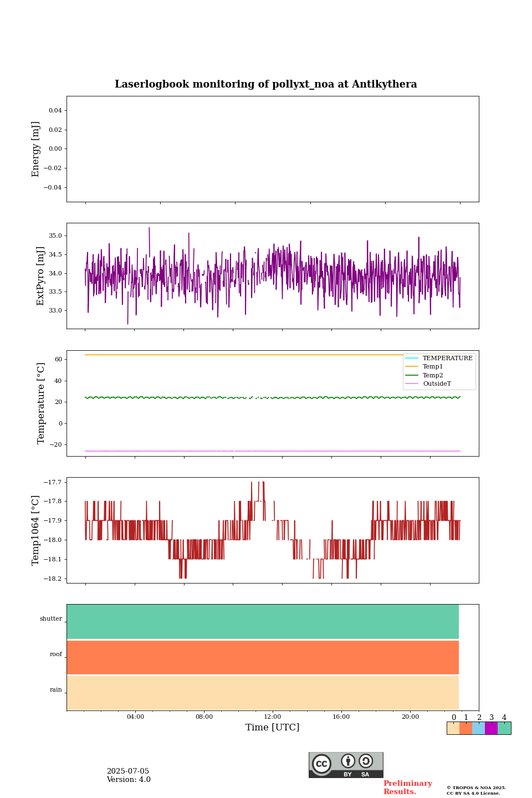Viewport: 532px width, 798px height.
Task: Click the -17.7 tick on Temp1064 axis
Action: (x=54, y=482)
